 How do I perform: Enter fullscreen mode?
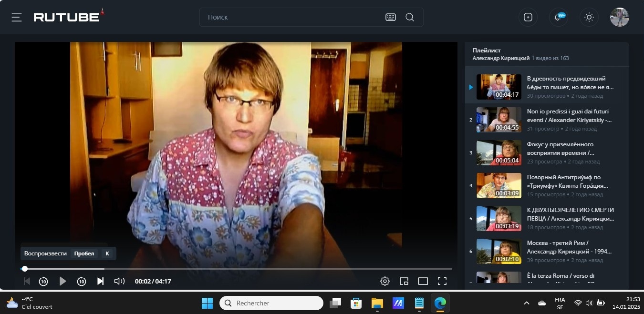(442, 281)
